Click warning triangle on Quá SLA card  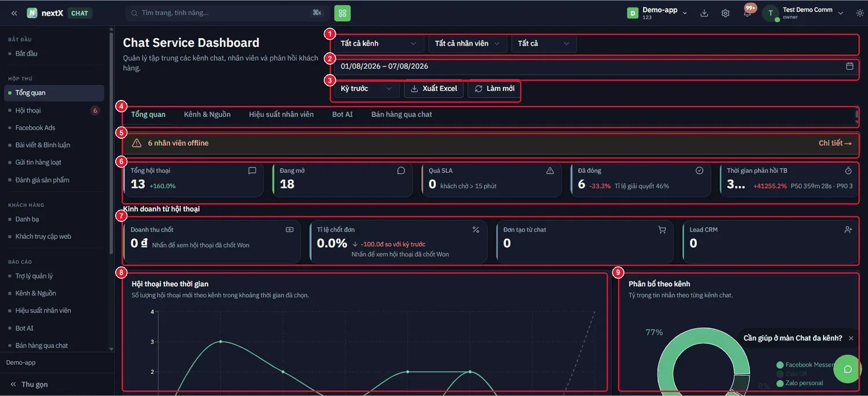[550, 171]
